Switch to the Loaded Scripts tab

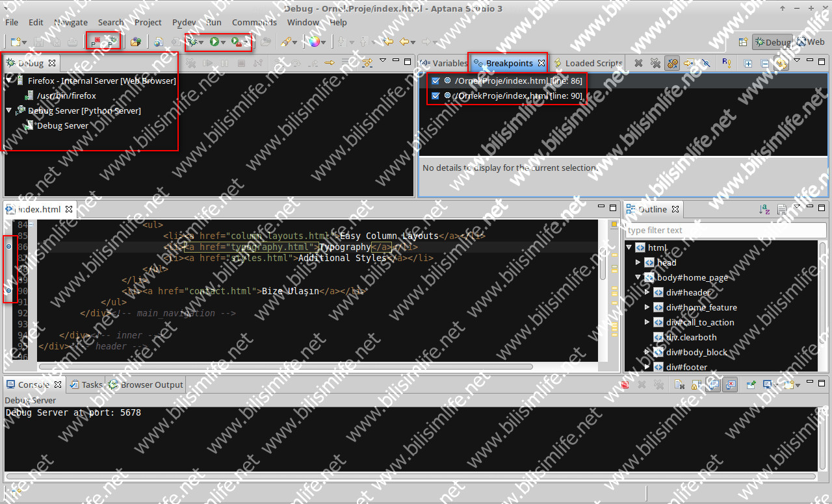(x=589, y=63)
